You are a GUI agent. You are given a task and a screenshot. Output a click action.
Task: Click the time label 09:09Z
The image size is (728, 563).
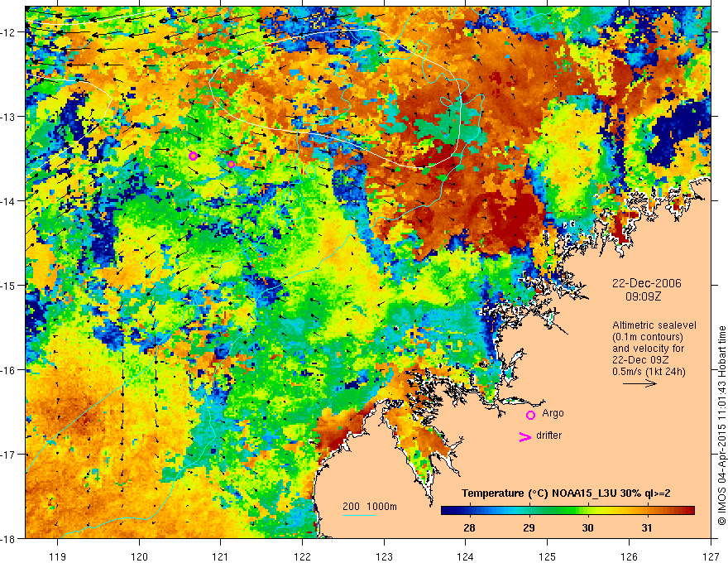[643, 296]
